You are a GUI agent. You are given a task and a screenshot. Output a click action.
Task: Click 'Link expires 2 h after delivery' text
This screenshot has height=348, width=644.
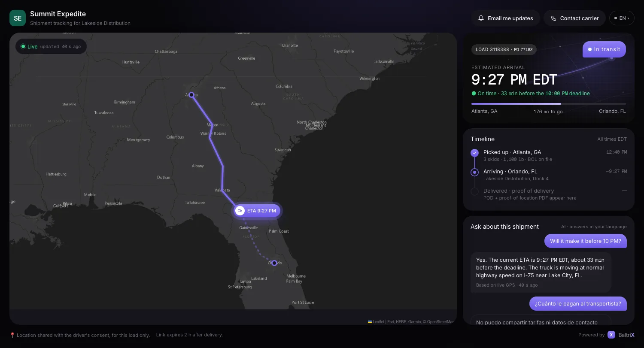click(x=189, y=335)
